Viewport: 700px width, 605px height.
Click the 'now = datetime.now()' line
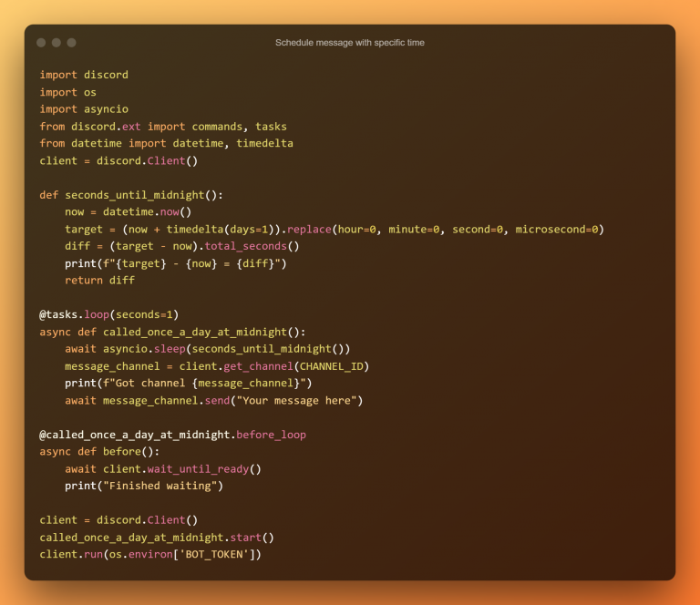[x=129, y=212]
